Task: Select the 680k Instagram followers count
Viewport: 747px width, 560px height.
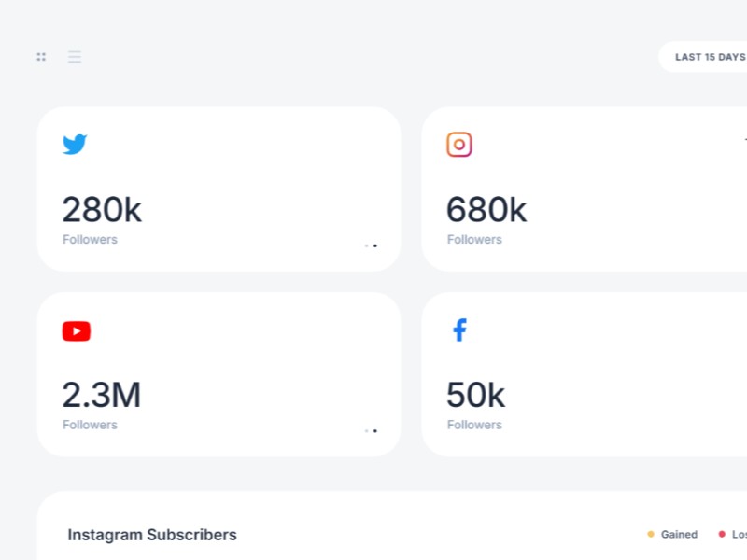Action: 486,210
